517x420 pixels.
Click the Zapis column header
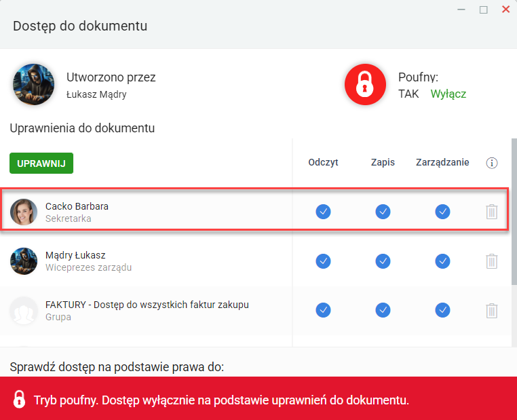pos(383,162)
